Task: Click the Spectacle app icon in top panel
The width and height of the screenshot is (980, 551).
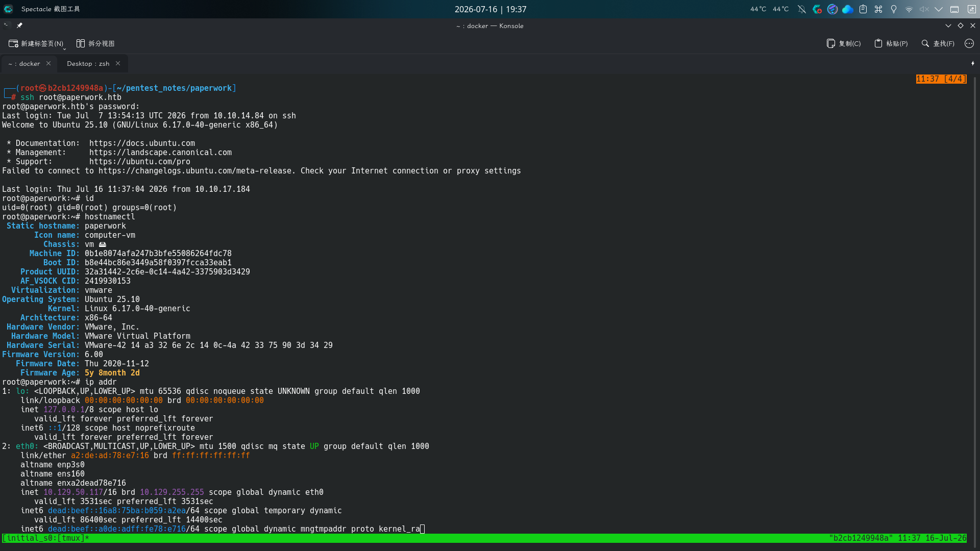Action: click(8, 9)
